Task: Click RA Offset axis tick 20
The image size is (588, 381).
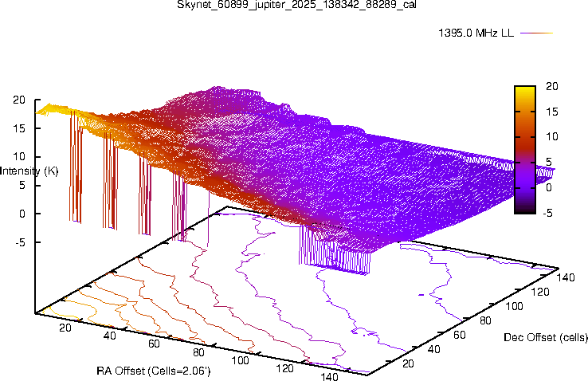Action: click(x=65, y=328)
